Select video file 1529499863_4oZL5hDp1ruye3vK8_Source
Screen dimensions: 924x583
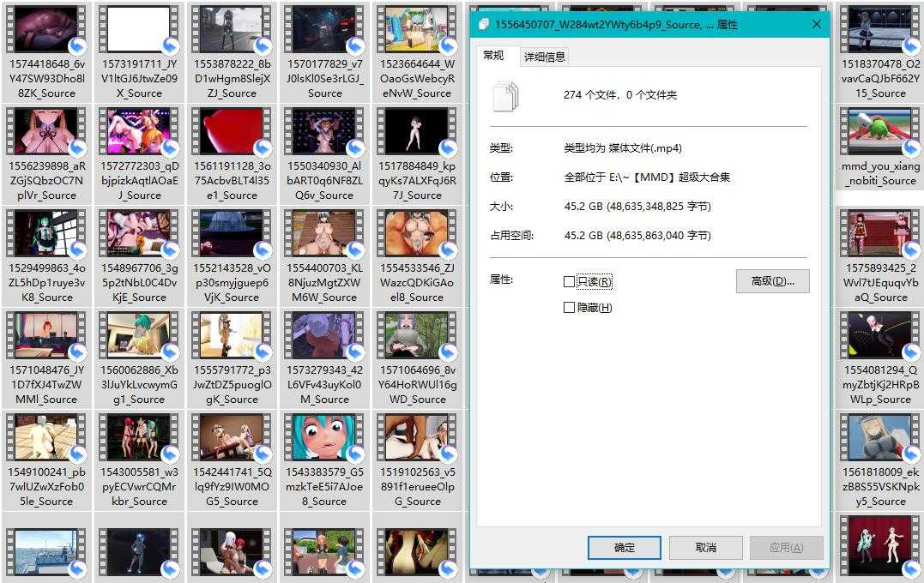46,256
